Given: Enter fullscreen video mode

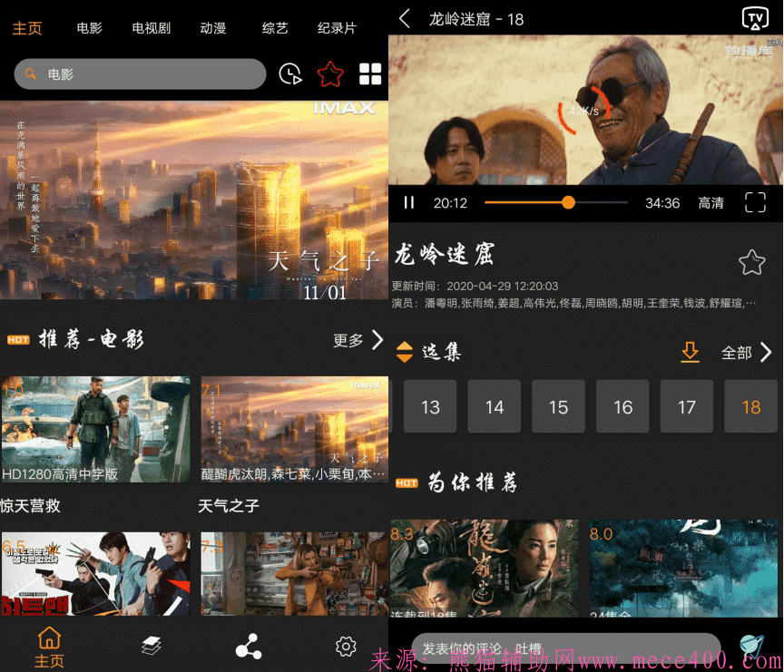Looking at the screenshot, I should click(x=755, y=202).
